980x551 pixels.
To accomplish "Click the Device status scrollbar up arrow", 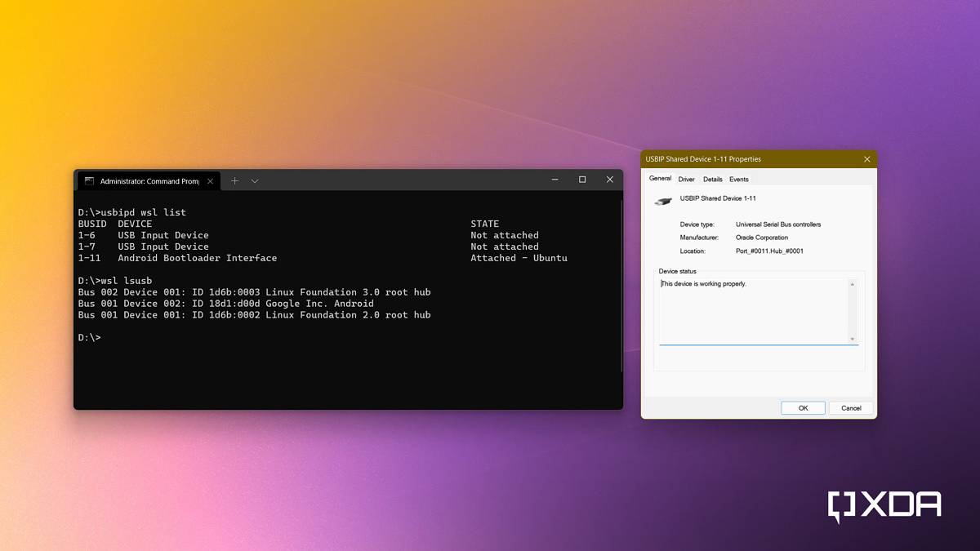I will tap(853, 284).
